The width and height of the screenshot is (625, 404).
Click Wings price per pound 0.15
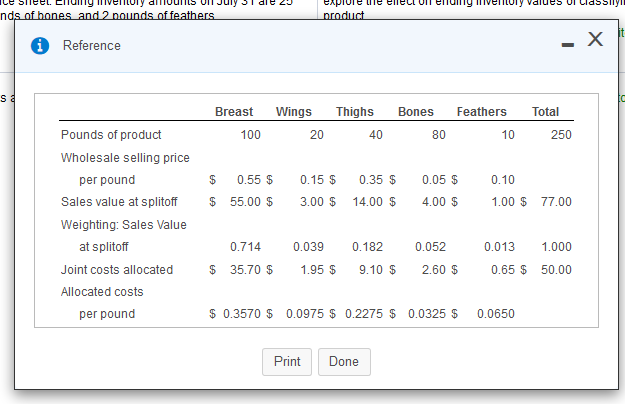pos(312,180)
